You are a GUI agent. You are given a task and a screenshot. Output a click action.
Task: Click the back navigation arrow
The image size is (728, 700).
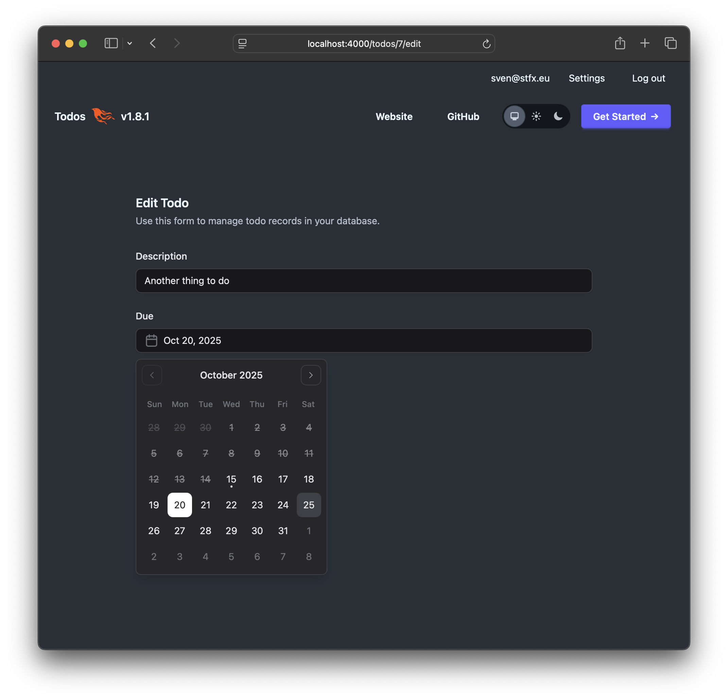[153, 43]
